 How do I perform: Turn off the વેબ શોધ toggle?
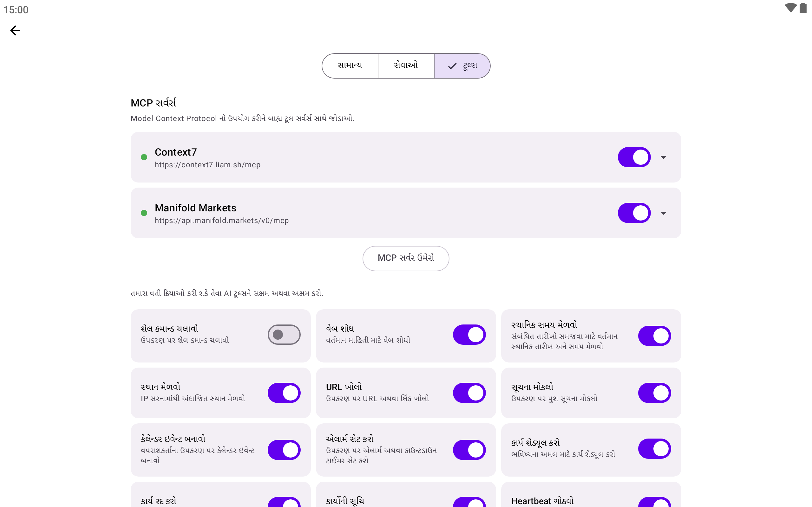[469, 335]
